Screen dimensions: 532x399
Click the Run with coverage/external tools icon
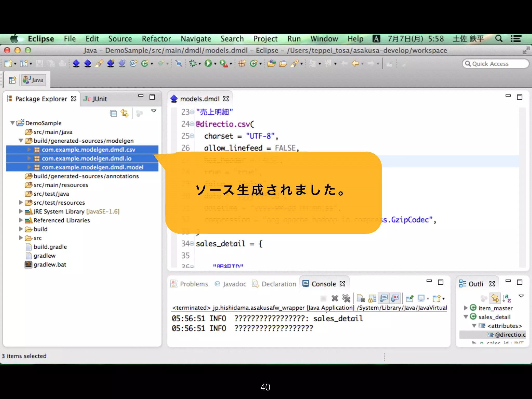pyautogui.click(x=223, y=63)
